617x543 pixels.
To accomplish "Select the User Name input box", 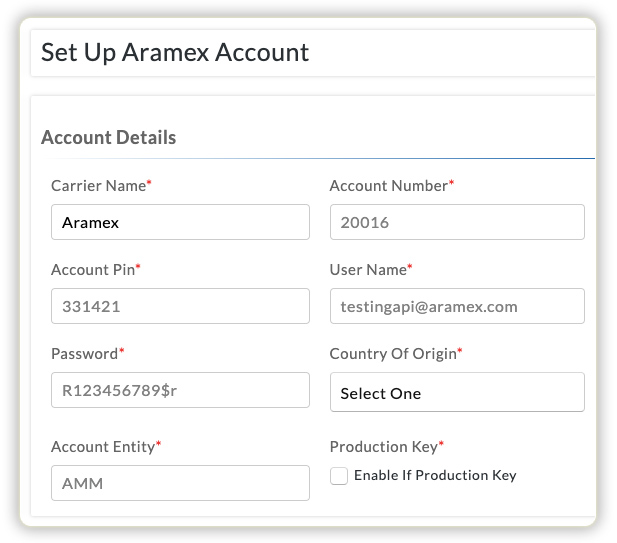I will coord(457,306).
